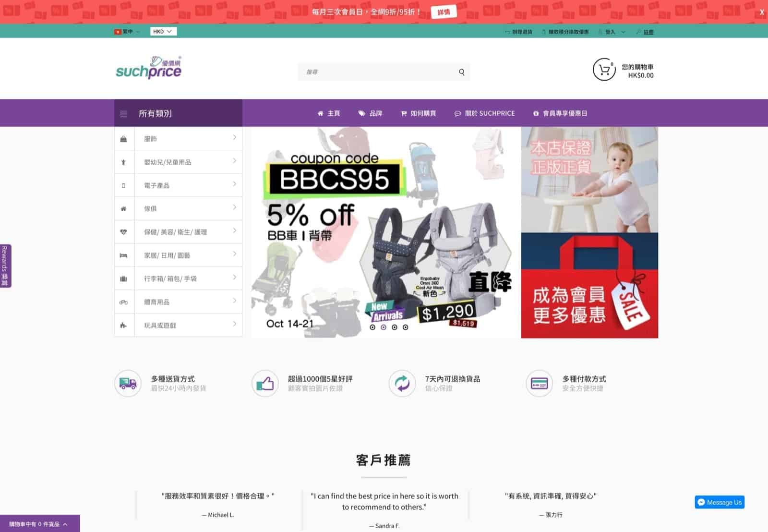768x532 pixels.
Task: Click the 本店保證 正版正貨 baby banner
Action: [589, 180]
